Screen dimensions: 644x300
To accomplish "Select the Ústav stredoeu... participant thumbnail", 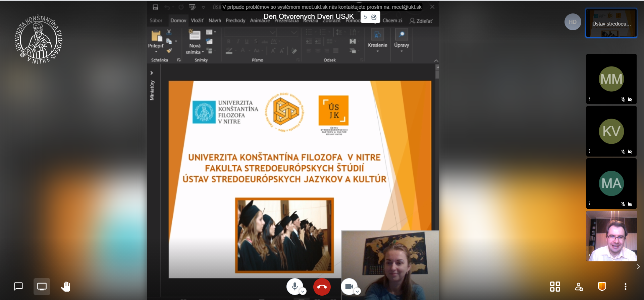I will pyautogui.click(x=611, y=23).
